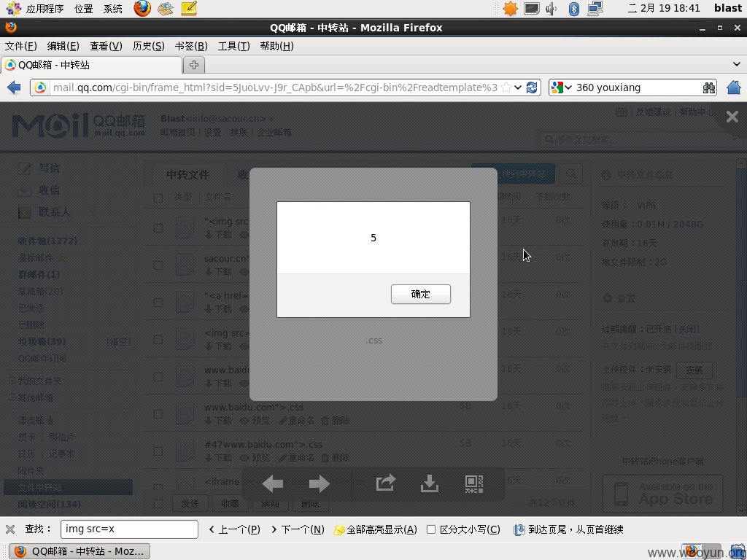Close the find bar

click(x=10, y=529)
